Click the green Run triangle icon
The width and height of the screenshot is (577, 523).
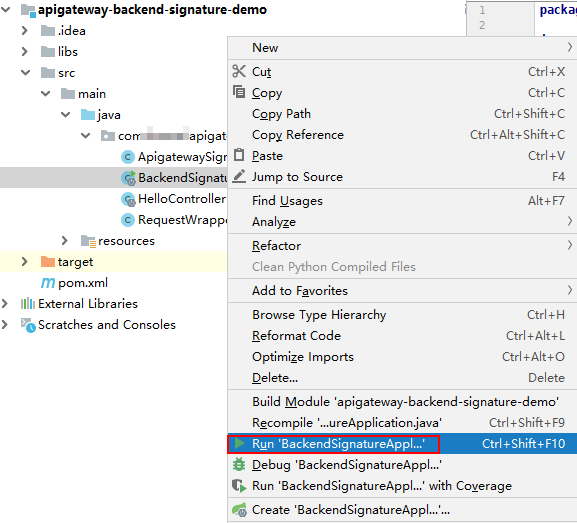[240, 444]
